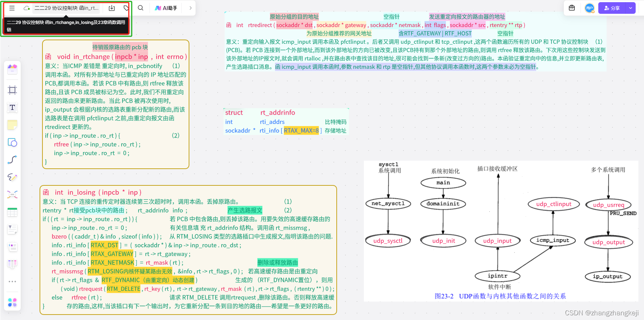Click the cloud sync status icon

(x=26, y=8)
